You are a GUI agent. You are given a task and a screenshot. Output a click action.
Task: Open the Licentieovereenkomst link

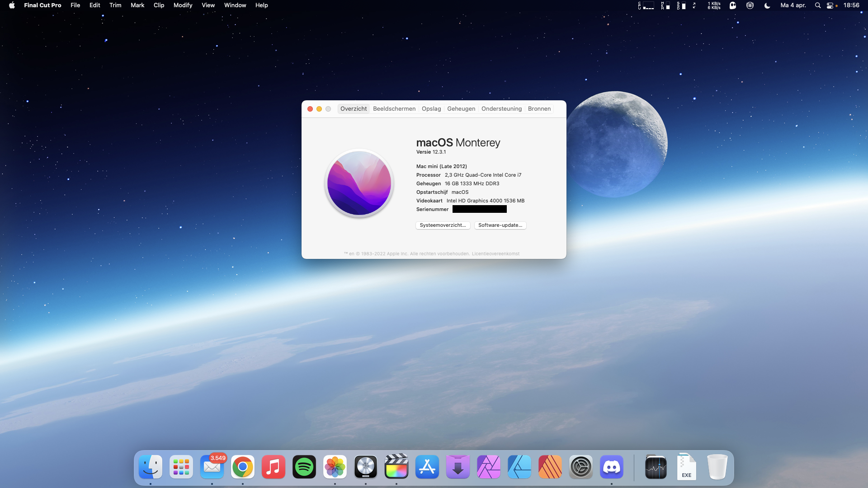(x=495, y=254)
